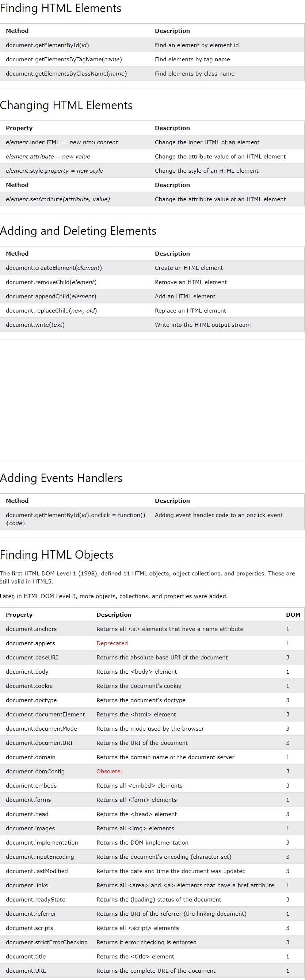Click the red Obsolete text for document.domConfig
Image resolution: width=305 pixels, height=980 pixels.
109,771
